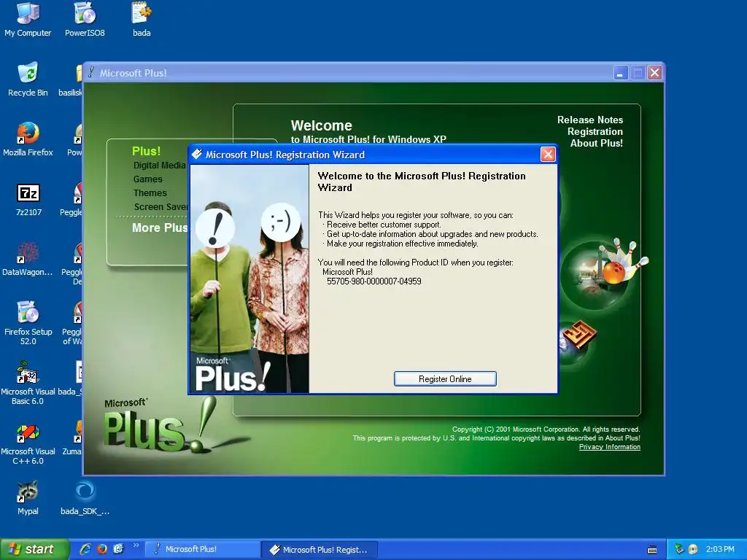This screenshot has height=560, width=747.
Task: Click the third Quick Launch icon
Action: 118,549
